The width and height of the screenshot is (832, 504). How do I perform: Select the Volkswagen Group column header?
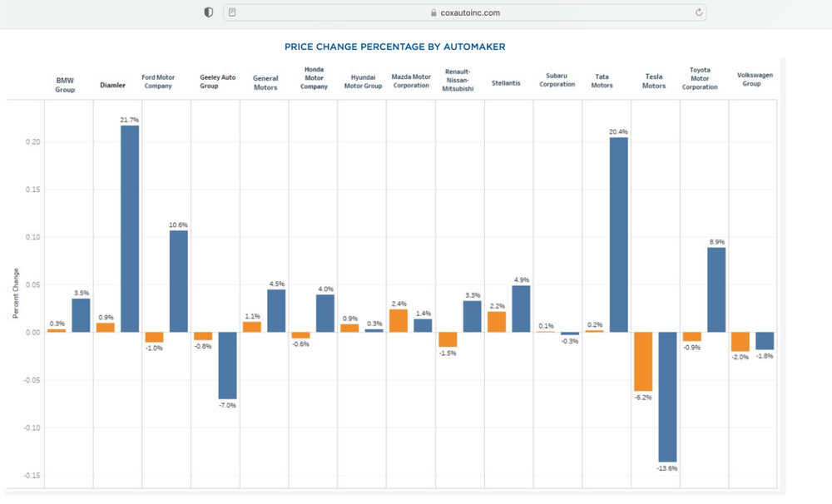pos(755,79)
